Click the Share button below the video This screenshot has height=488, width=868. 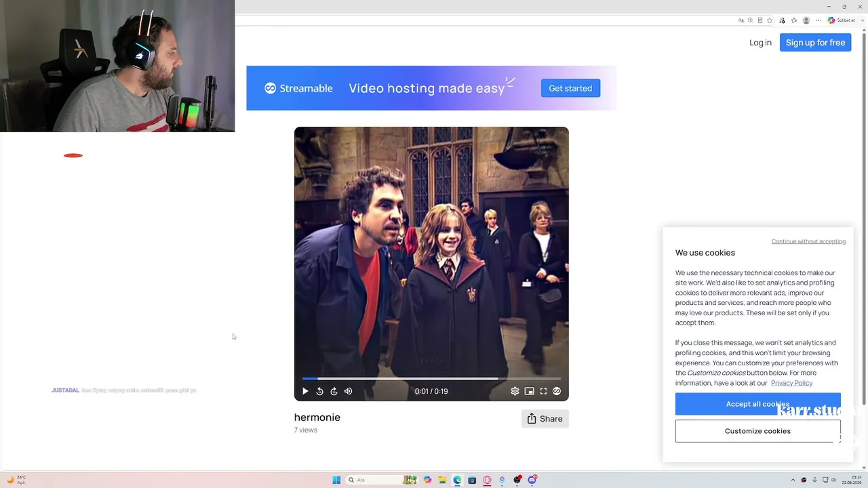[545, 419]
